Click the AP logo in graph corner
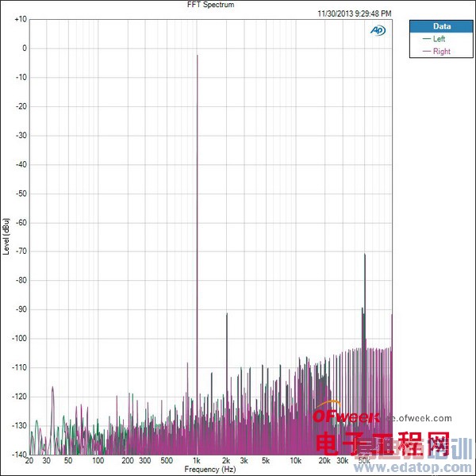The width and height of the screenshot is (476, 476). [x=378, y=30]
